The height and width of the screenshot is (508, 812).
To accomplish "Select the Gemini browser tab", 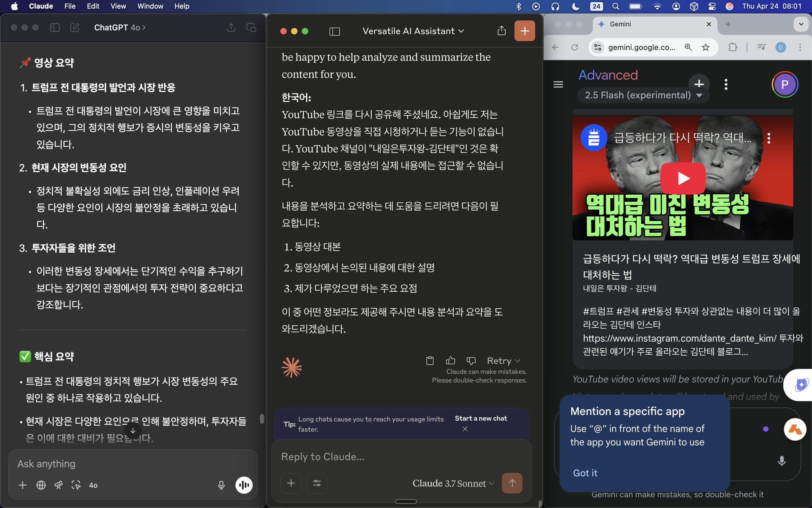I will click(654, 24).
